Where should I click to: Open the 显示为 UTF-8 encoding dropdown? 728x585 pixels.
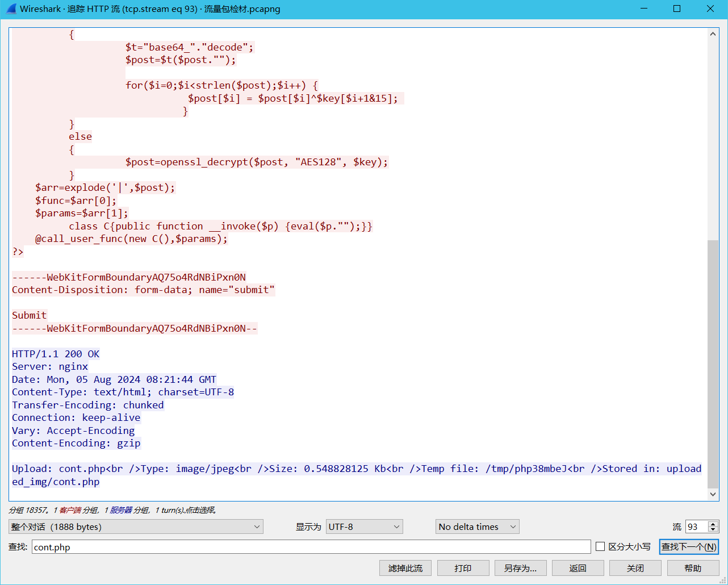point(365,526)
